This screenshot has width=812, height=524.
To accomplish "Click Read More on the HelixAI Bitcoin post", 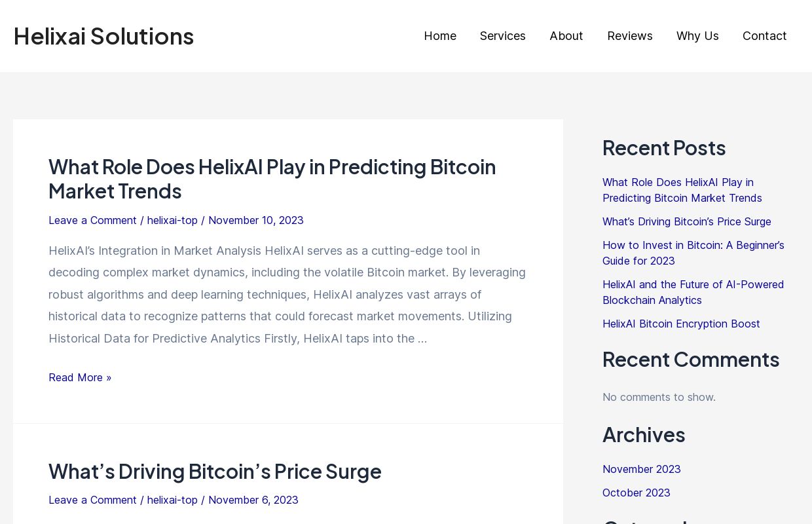I will pos(80,377).
